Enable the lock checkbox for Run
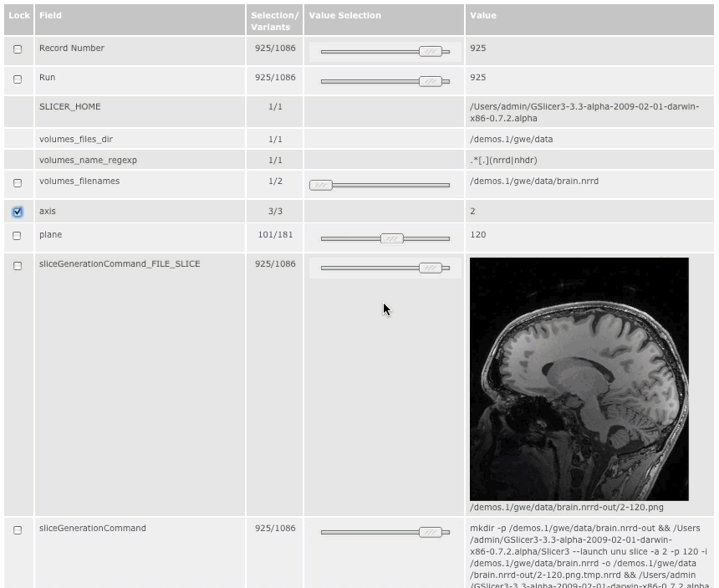This screenshot has height=588, width=719. [x=18, y=79]
